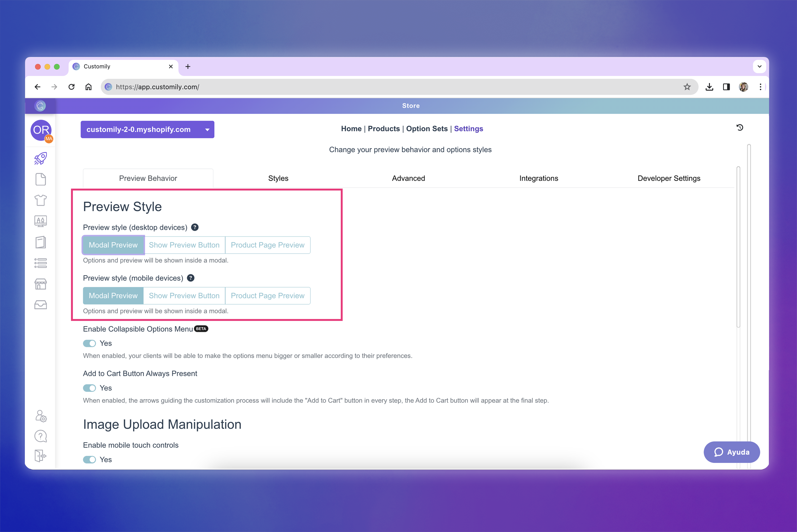This screenshot has width=797, height=532.
Task: Open the customily-2-0.myshopify.com store dropdown
Action: pos(147,130)
